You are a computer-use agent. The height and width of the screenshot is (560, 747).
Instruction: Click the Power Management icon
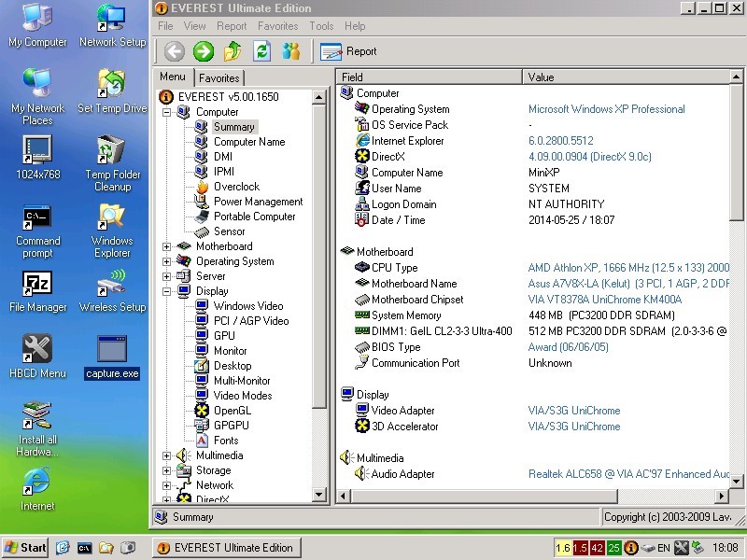(202, 202)
